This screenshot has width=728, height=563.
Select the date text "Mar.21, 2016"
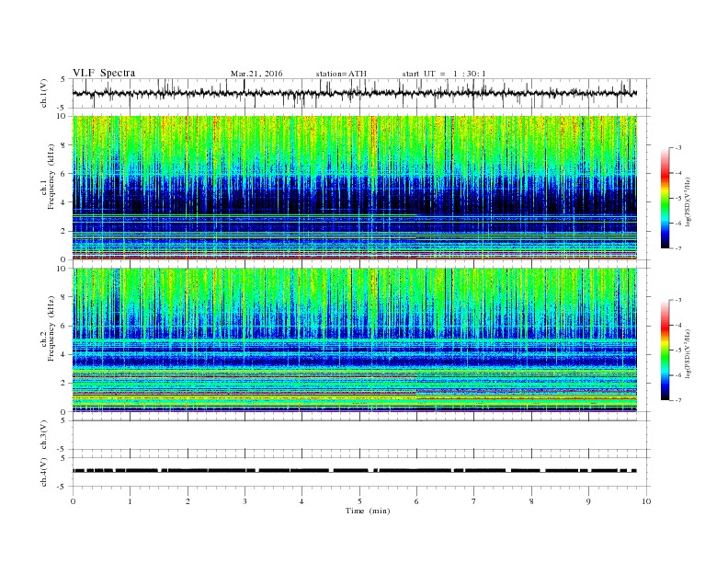[x=256, y=74]
